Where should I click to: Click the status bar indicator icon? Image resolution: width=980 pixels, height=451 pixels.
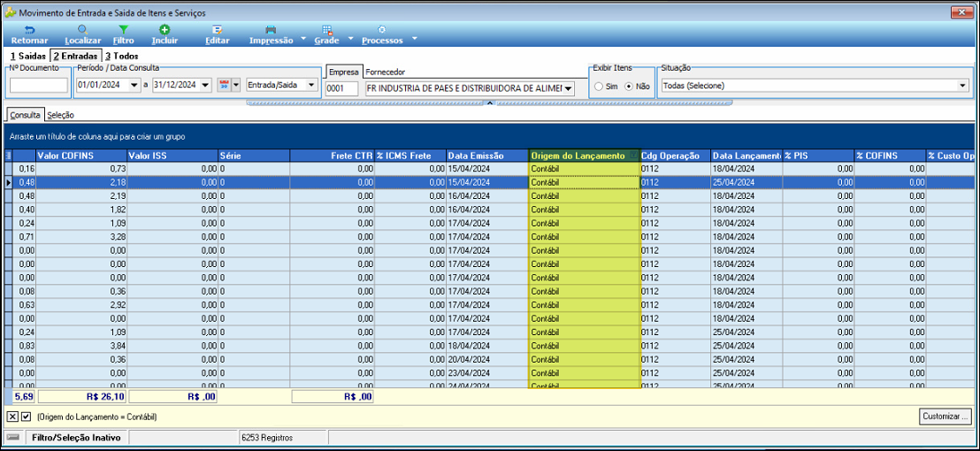13,438
